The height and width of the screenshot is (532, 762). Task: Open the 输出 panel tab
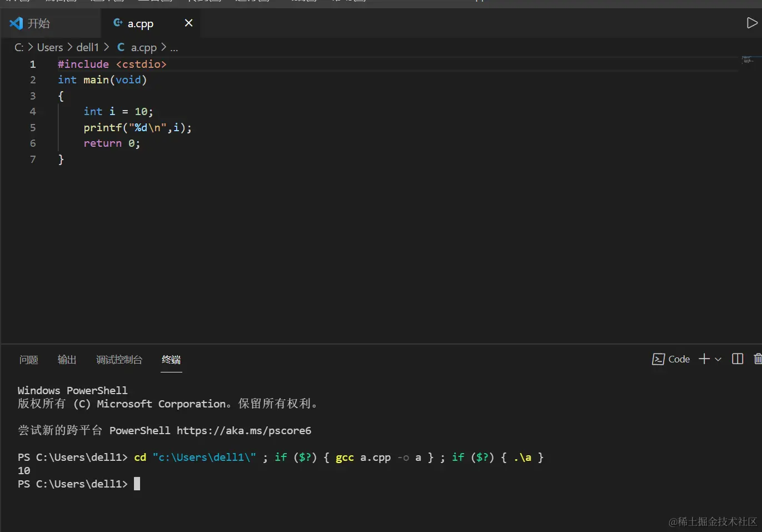(67, 360)
